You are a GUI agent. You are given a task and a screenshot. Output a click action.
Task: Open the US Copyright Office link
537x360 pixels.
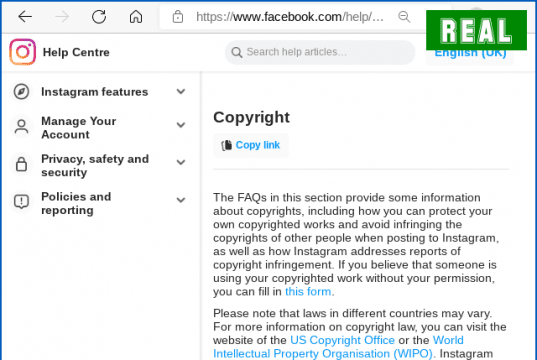(x=342, y=340)
